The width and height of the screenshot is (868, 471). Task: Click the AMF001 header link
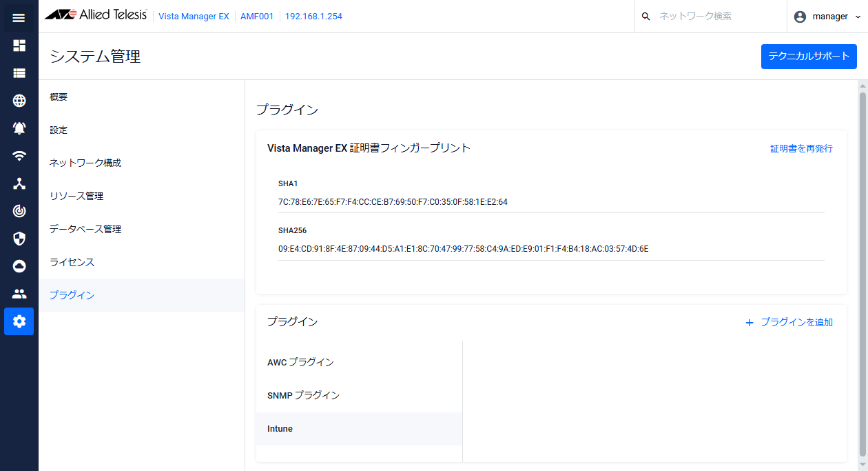point(257,17)
